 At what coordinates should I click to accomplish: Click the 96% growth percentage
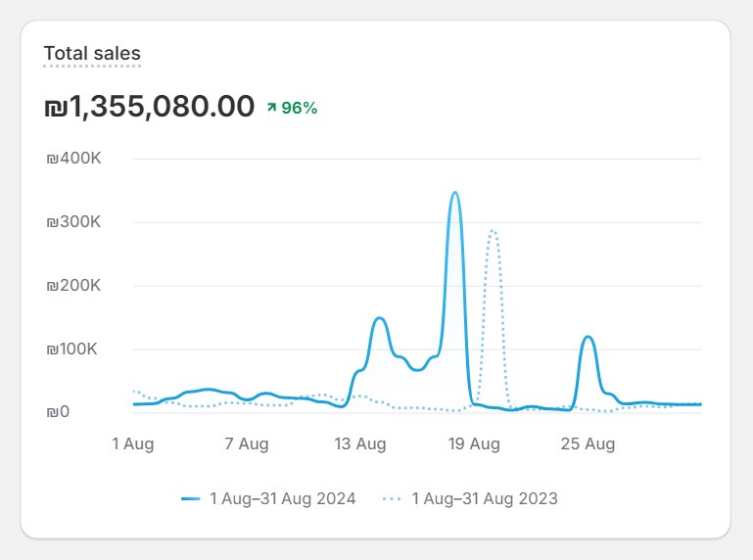click(x=299, y=108)
